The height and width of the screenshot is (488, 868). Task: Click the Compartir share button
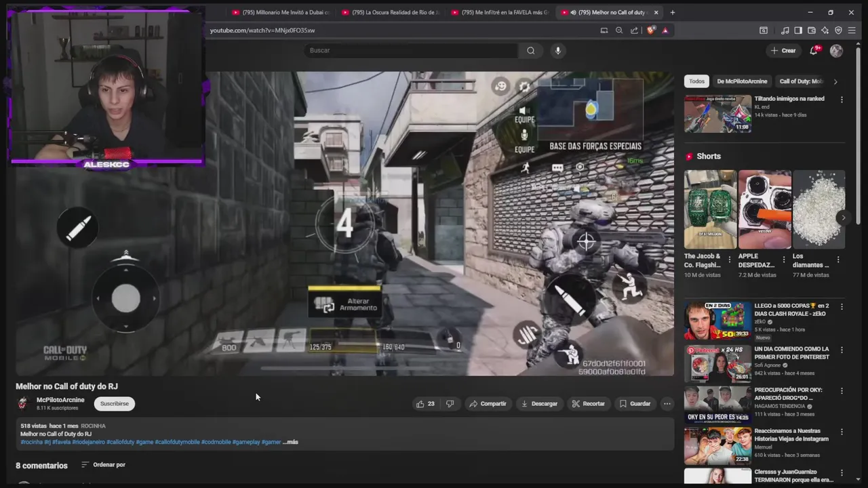click(x=488, y=404)
